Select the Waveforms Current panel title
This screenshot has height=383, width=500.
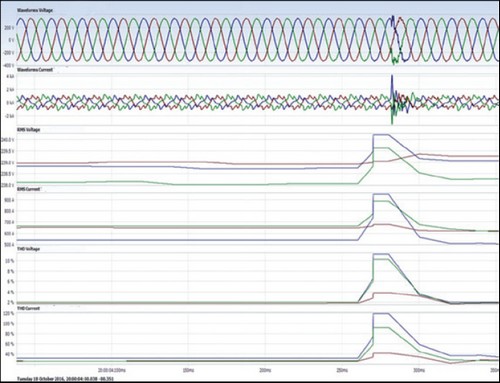(35, 70)
